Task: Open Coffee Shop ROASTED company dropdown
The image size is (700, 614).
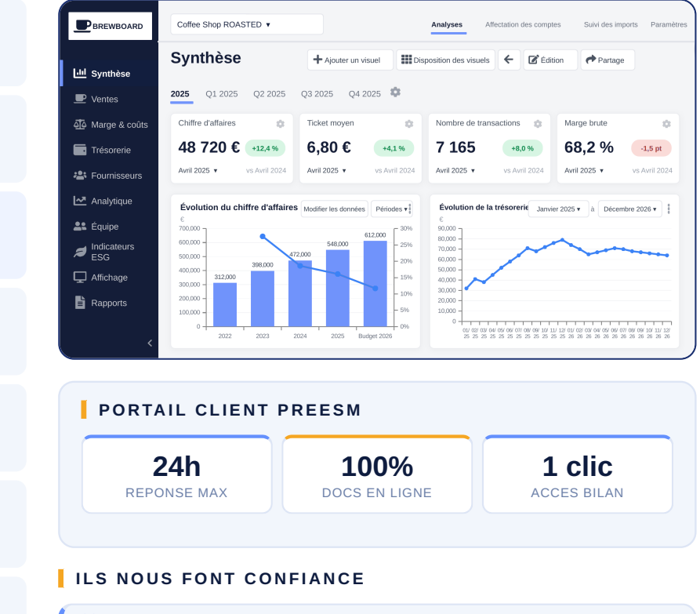Action: [247, 24]
